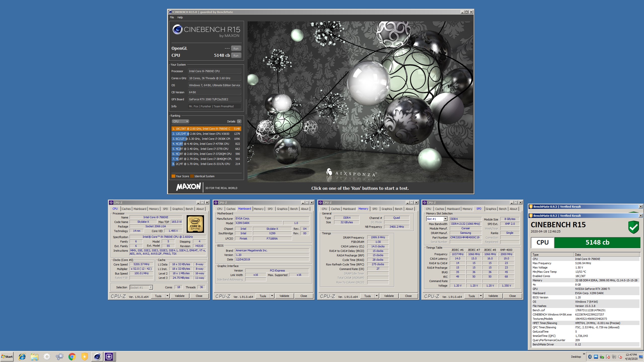This screenshot has height=362, width=644.
Task: Open the File menu in Cinebench
Action: pyautogui.click(x=172, y=17)
